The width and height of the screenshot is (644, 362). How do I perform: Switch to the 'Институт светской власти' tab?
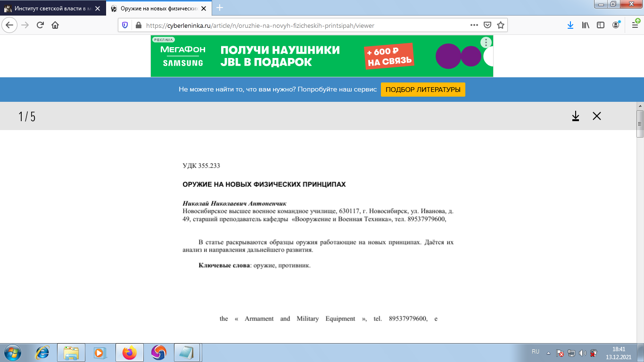click(x=52, y=8)
